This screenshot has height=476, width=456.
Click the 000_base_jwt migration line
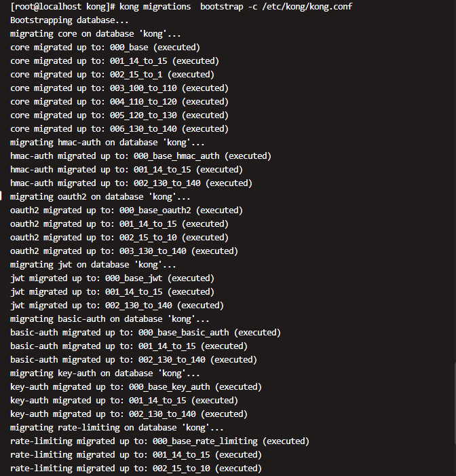(112, 278)
